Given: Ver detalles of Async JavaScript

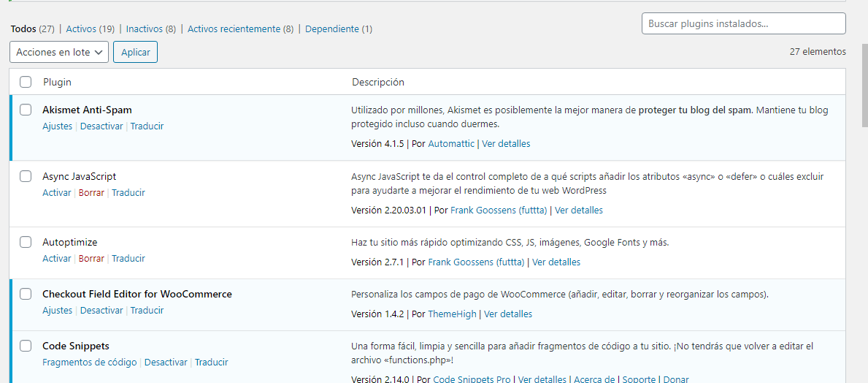Looking at the screenshot, I should [x=579, y=210].
